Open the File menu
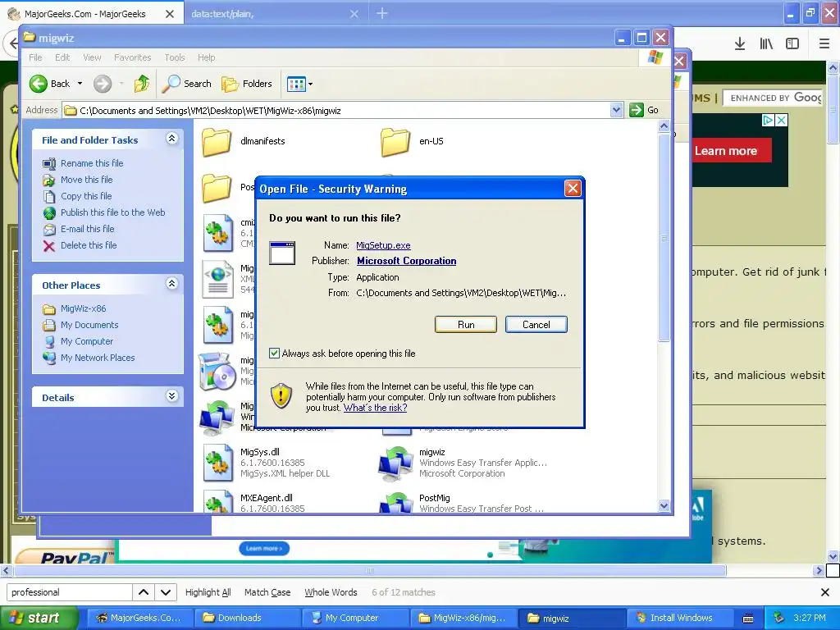This screenshot has width=840, height=630. point(35,57)
